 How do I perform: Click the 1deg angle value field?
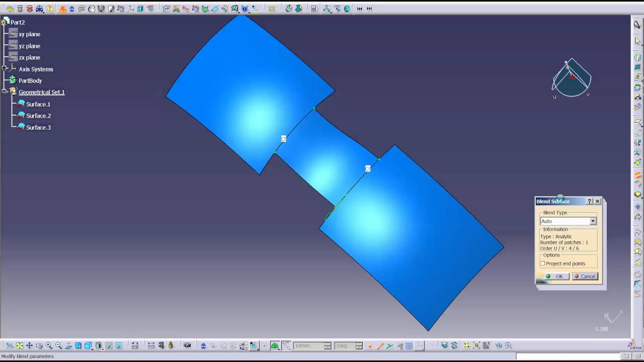(345, 346)
